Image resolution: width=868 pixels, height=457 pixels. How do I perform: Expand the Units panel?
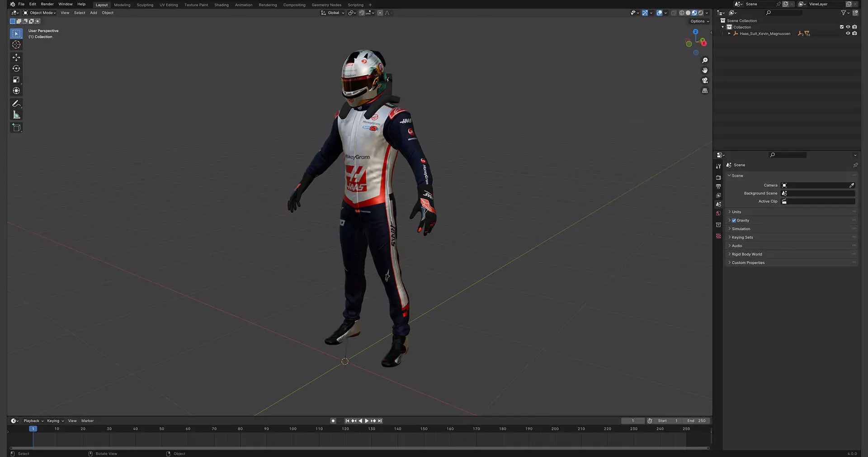coord(791,212)
